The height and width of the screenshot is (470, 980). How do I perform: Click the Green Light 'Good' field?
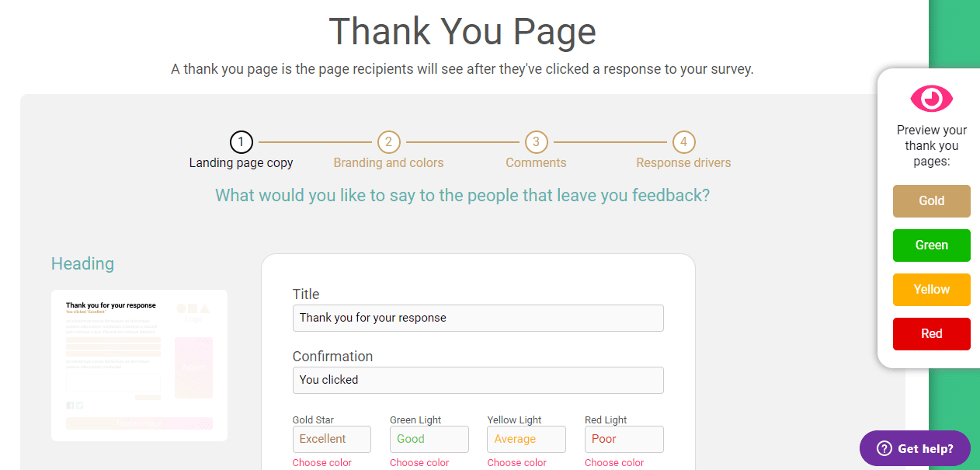429,439
